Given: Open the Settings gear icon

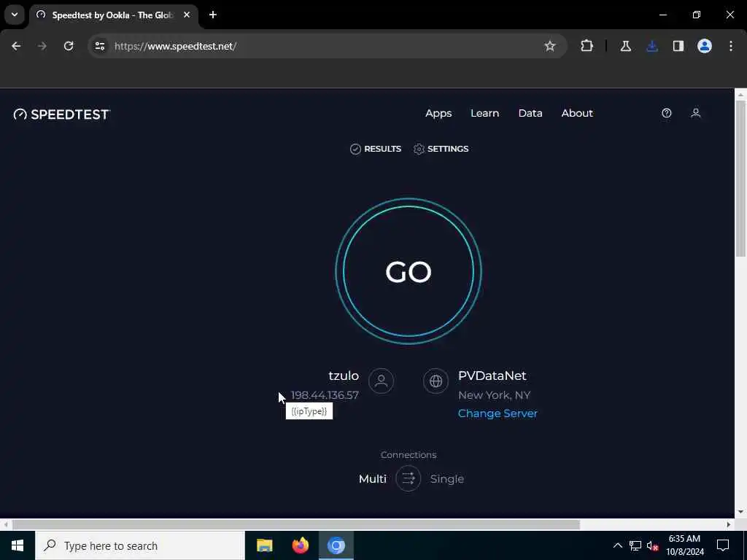Looking at the screenshot, I should click(x=419, y=149).
